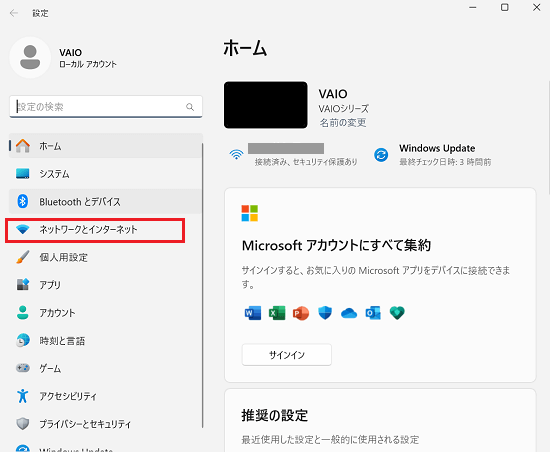Click the orange Home house icon
This screenshot has width=550, height=452.
(x=23, y=146)
